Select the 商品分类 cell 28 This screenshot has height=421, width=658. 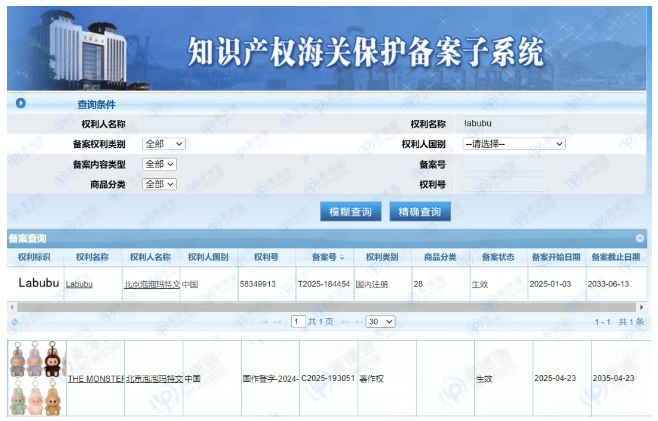(x=418, y=284)
